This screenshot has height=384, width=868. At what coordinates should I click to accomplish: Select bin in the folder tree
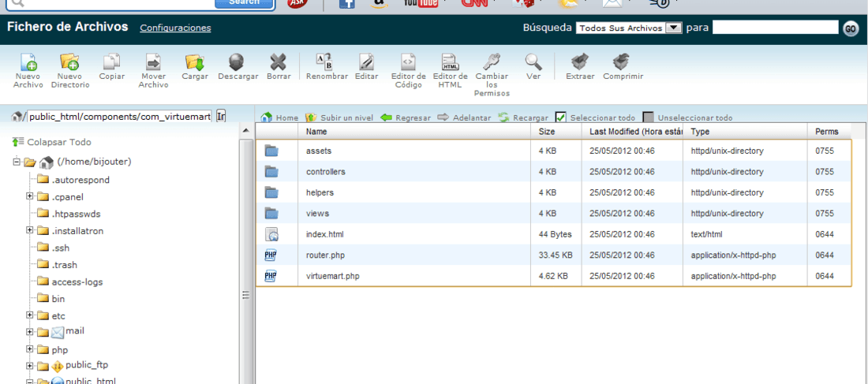(x=58, y=299)
